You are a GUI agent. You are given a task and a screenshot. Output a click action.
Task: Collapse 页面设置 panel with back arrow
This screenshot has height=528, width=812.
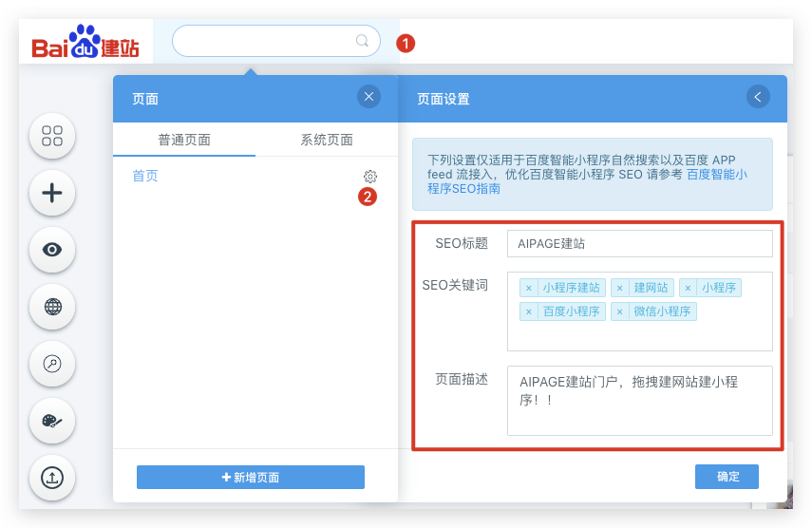[758, 97]
